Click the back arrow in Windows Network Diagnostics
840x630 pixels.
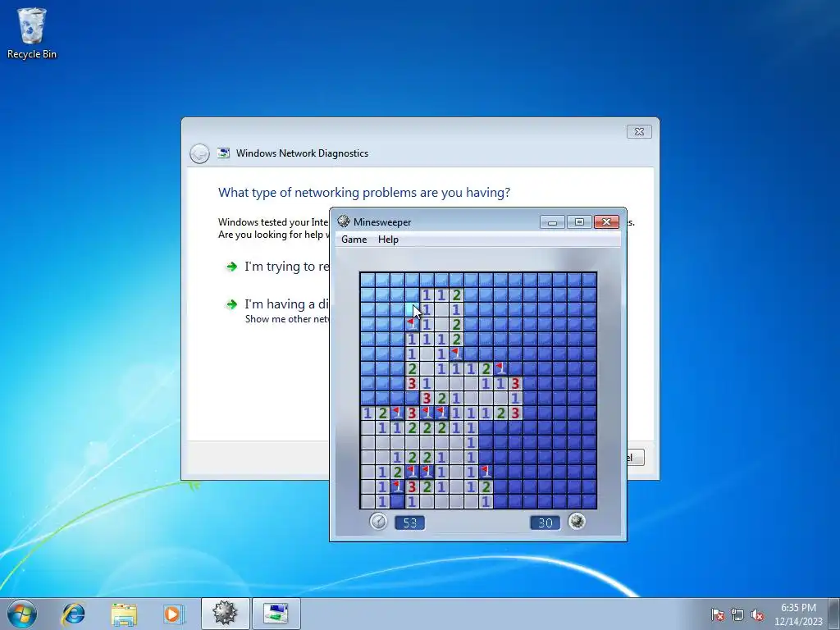(x=199, y=153)
